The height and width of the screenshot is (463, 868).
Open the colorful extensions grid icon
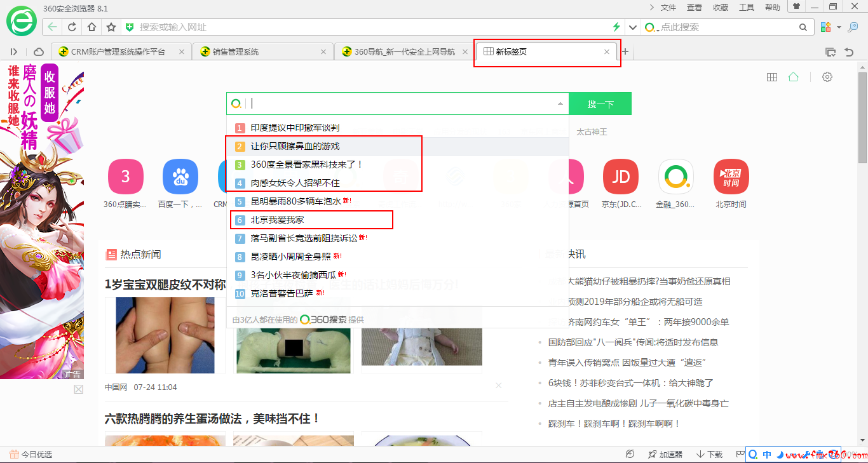pos(826,27)
